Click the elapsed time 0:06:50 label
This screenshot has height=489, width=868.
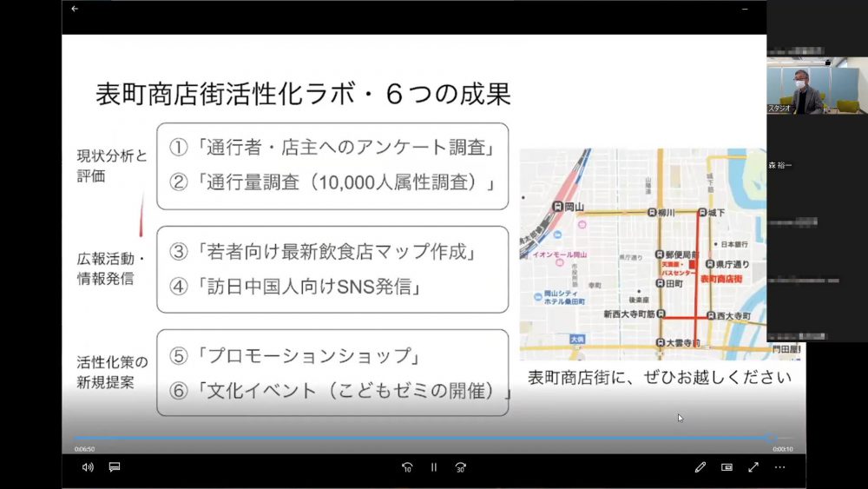pyautogui.click(x=85, y=449)
